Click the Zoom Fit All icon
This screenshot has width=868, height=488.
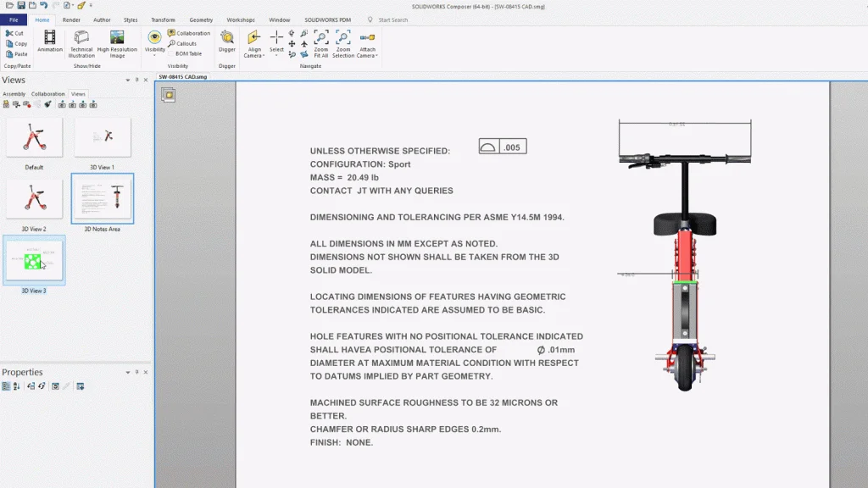pos(321,39)
